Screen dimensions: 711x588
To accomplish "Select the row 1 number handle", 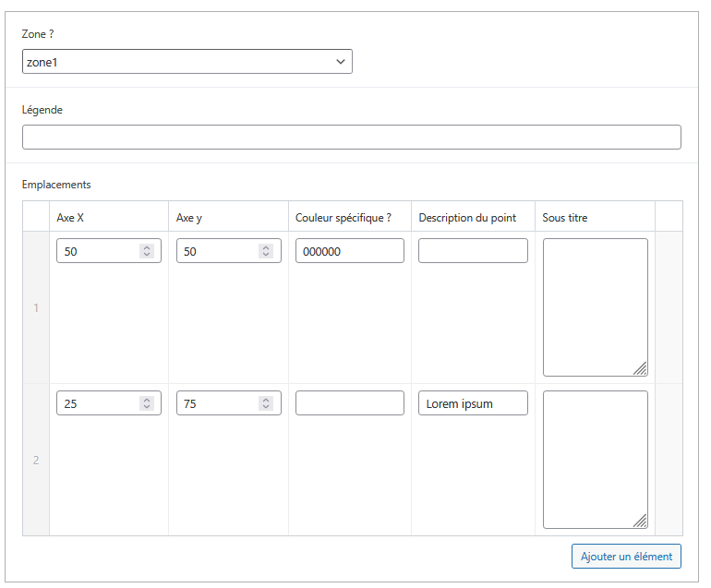I will point(36,308).
